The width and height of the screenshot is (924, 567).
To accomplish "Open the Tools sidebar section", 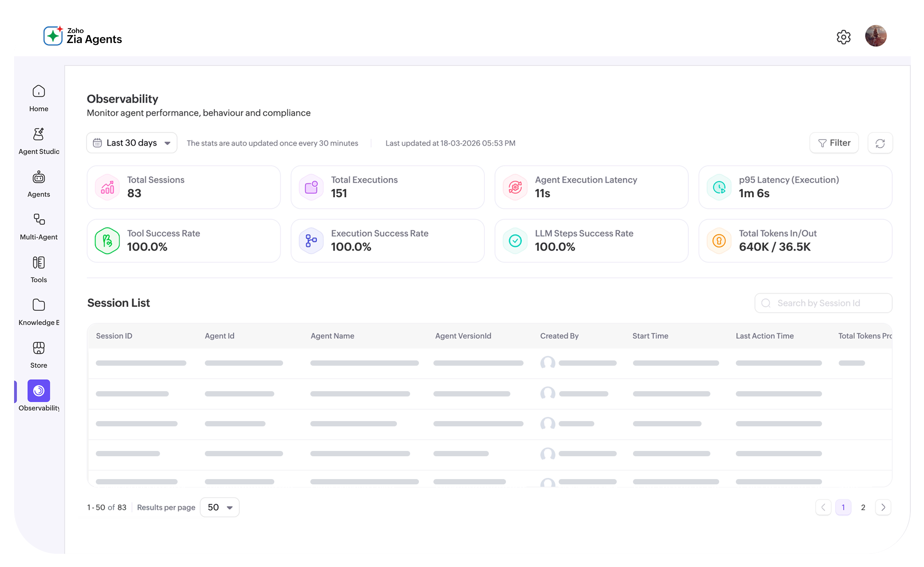I will [38, 269].
